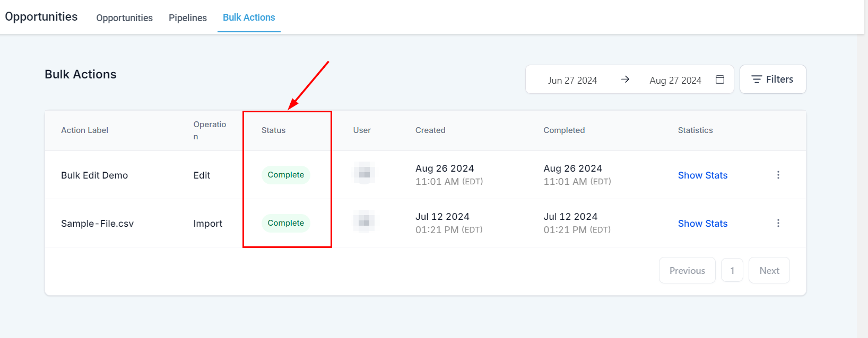Click the Jun 27 2024 start date field
The image size is (868, 338).
point(572,81)
